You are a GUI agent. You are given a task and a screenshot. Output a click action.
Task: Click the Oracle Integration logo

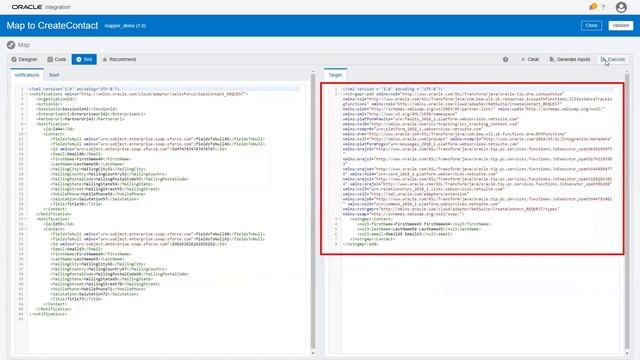pos(41,7)
